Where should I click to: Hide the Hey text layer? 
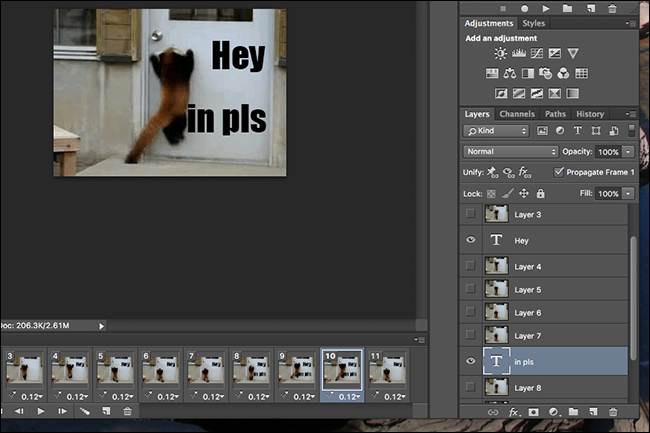pyautogui.click(x=471, y=240)
